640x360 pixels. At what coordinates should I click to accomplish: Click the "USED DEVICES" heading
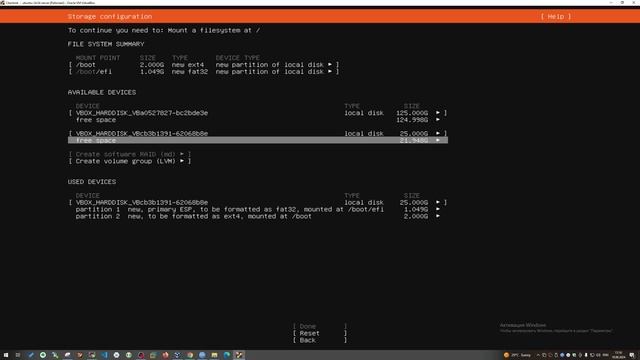pyautogui.click(x=92, y=182)
